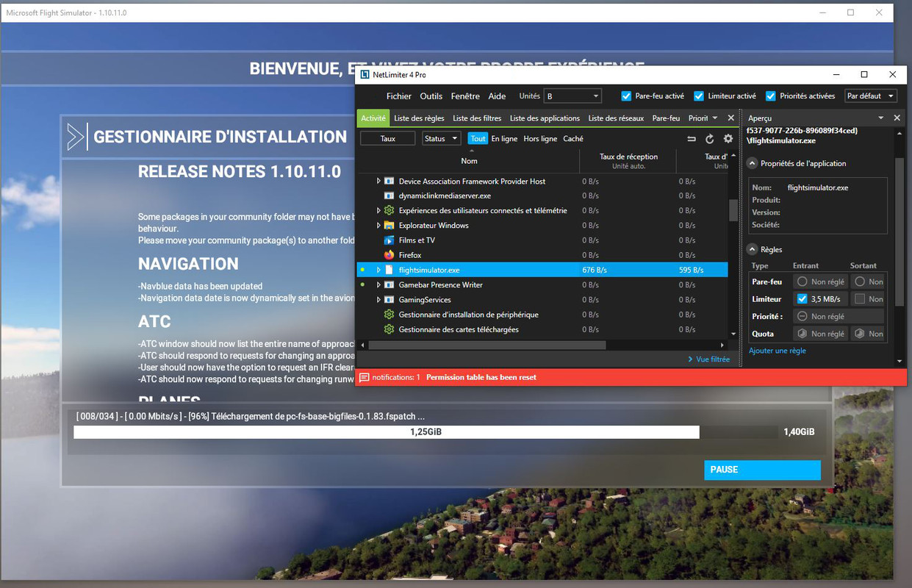Image resolution: width=912 pixels, height=588 pixels.
Task: Enable the outgoing Limiteur rule checkbox
Action: (x=860, y=299)
